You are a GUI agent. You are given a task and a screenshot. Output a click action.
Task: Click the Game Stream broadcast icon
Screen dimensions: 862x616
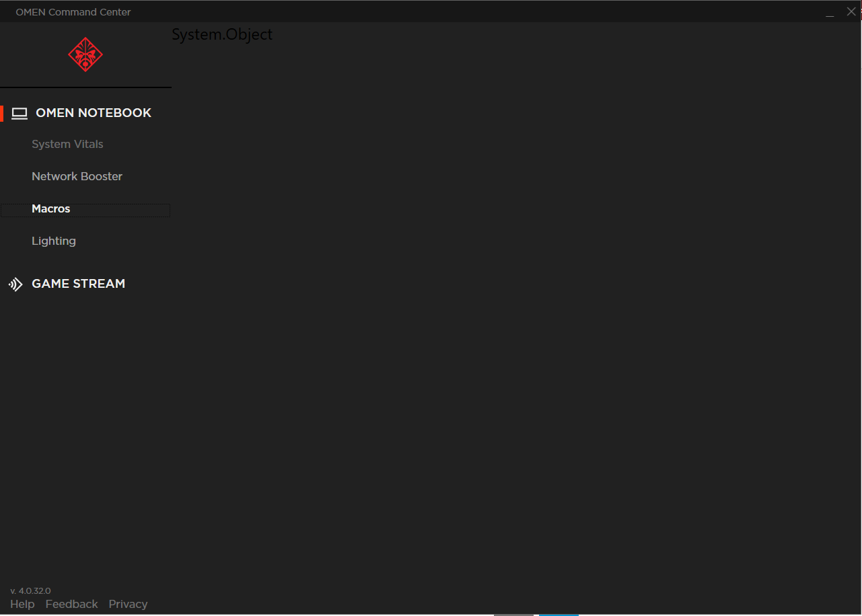point(15,284)
